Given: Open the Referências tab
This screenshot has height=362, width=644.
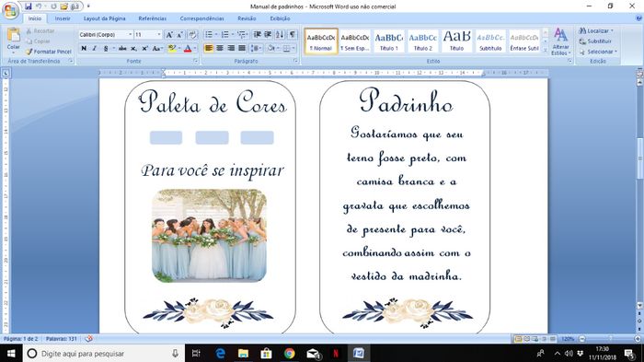Looking at the screenshot, I should 153,18.
